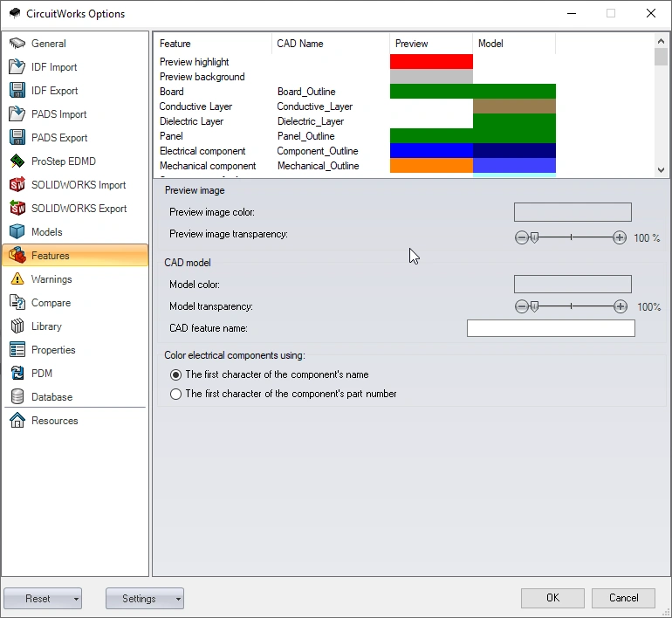Click the Model transparency slider thumb

[x=534, y=306]
